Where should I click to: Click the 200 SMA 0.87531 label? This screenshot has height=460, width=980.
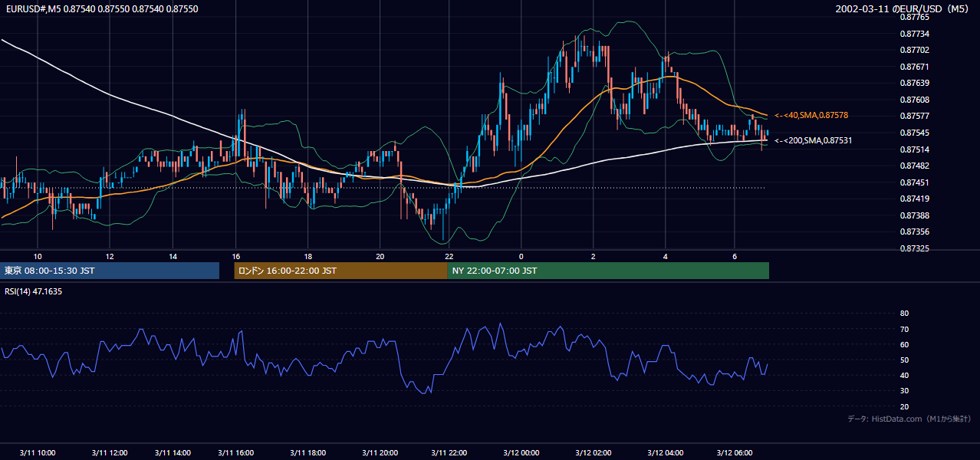pyautogui.click(x=814, y=140)
